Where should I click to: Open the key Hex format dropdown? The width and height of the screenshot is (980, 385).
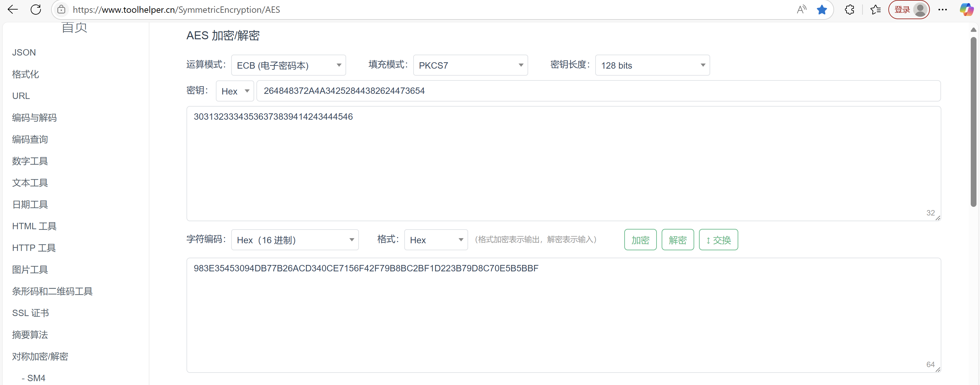tap(235, 91)
